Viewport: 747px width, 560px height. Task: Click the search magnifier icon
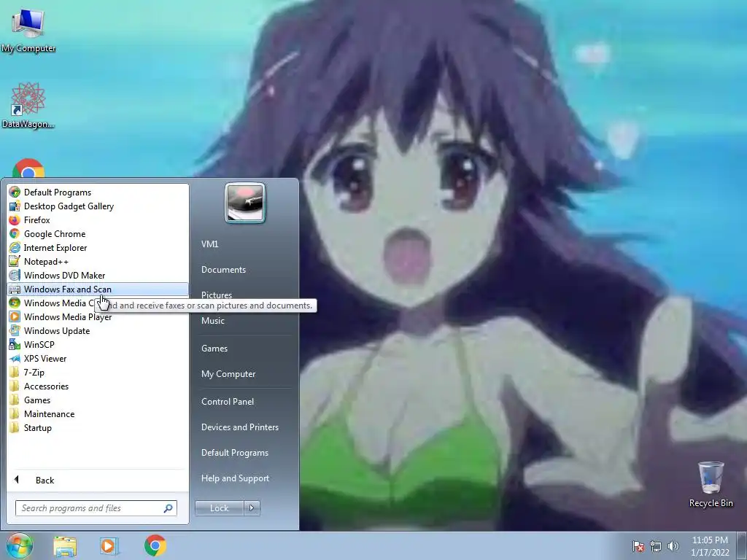tap(169, 508)
